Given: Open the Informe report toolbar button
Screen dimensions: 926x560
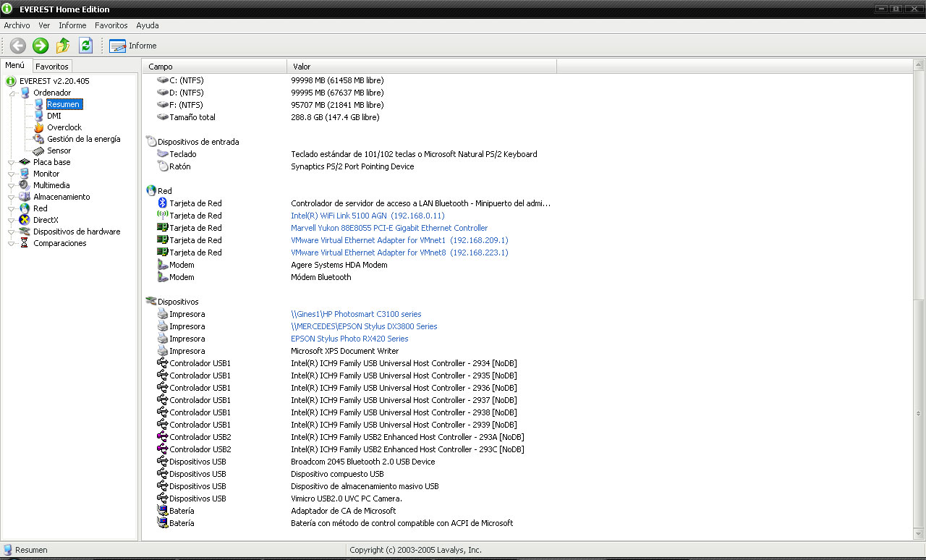Looking at the screenshot, I should click(x=133, y=46).
